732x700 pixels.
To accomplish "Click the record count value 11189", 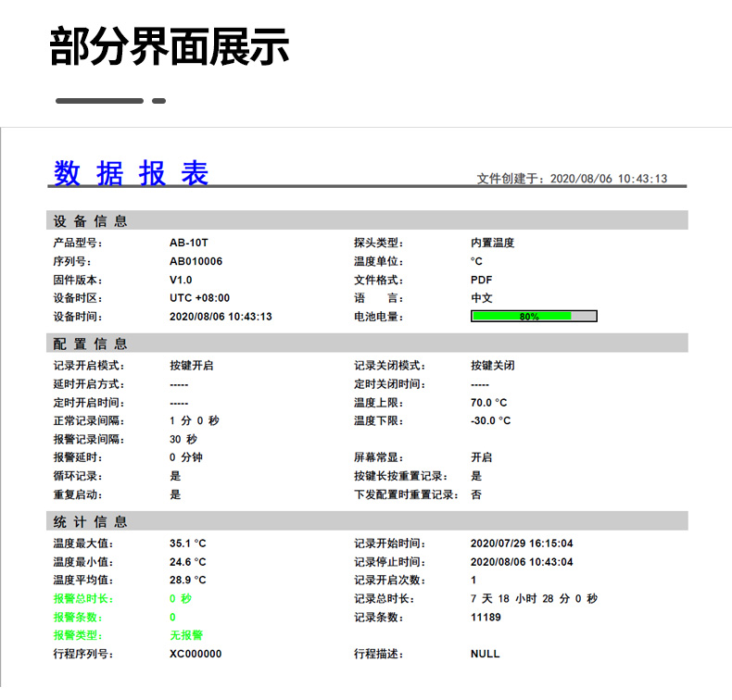I will click(x=486, y=618).
